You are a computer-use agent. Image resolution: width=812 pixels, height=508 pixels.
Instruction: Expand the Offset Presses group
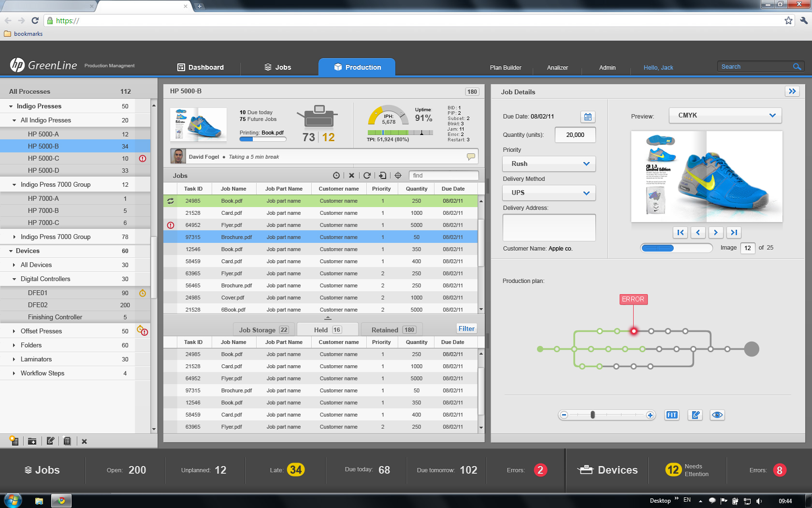(14, 331)
